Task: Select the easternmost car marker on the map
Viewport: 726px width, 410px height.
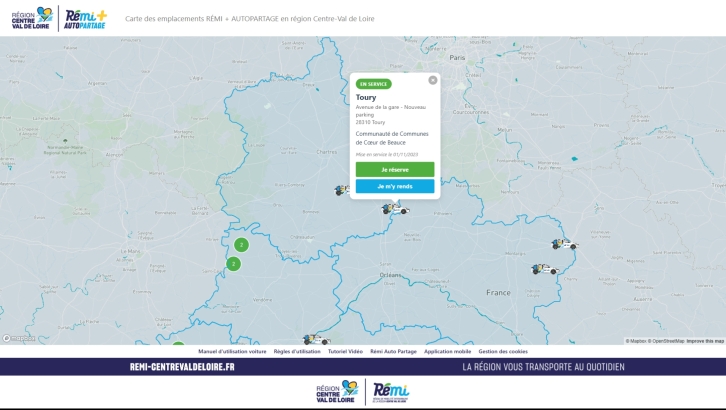Action: click(565, 244)
